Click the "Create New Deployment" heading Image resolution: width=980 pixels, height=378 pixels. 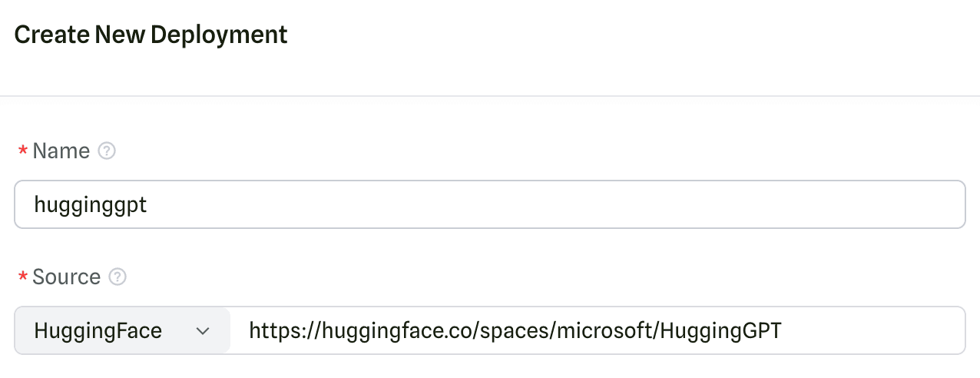click(151, 35)
